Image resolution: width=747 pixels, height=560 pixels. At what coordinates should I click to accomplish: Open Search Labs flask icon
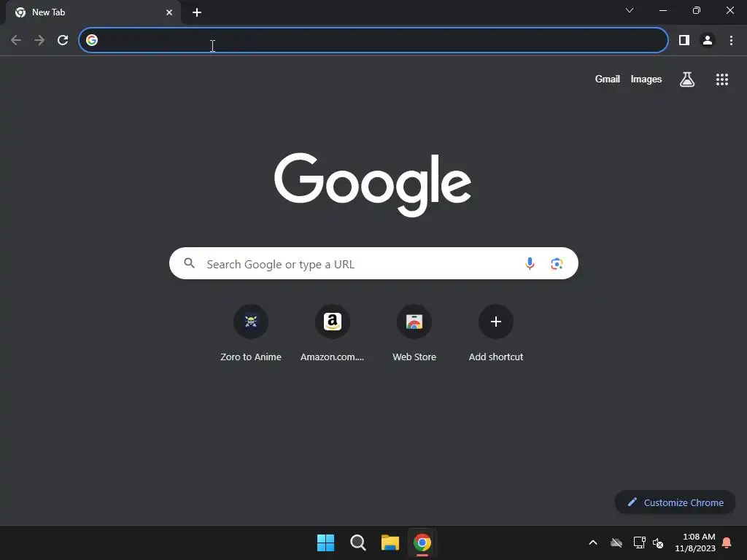[686, 79]
